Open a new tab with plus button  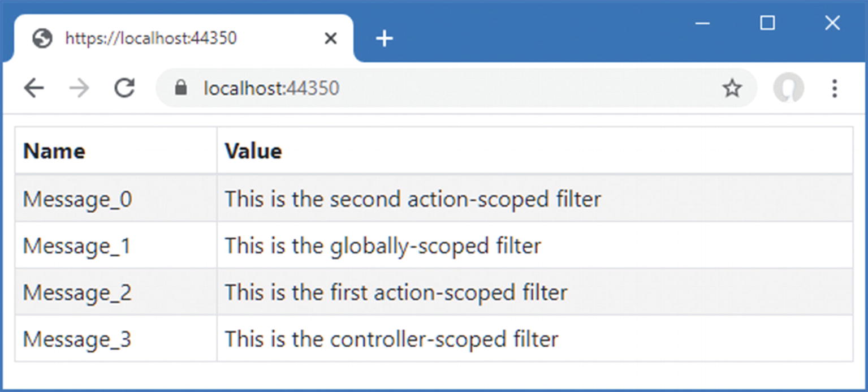[x=385, y=38]
